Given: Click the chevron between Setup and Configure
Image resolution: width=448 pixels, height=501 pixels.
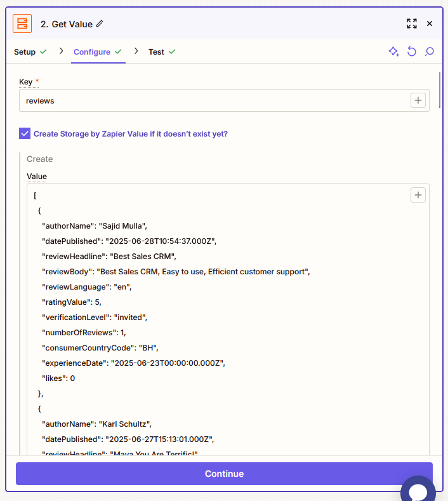Looking at the screenshot, I should [61, 51].
